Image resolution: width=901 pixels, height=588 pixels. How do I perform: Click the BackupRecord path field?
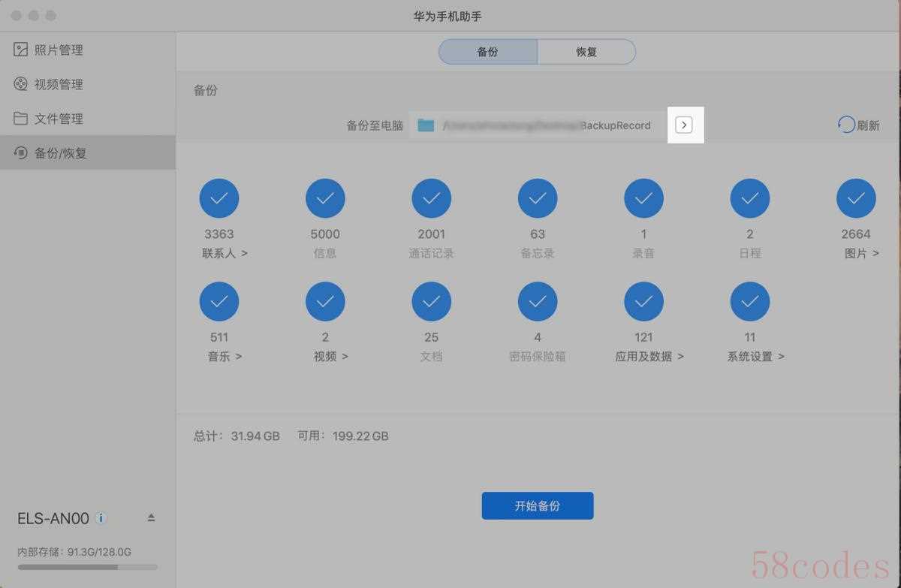tap(546, 125)
